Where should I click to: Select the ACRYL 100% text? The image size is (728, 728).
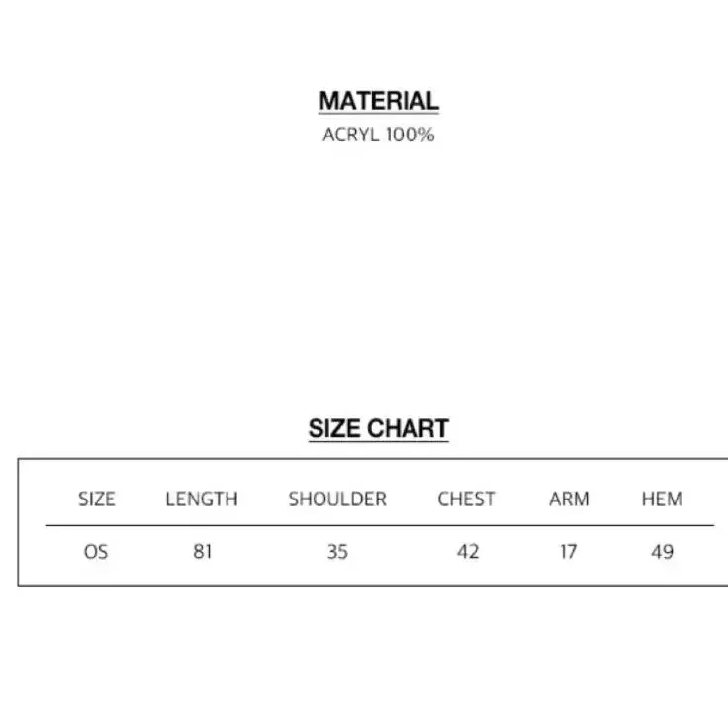click(379, 135)
